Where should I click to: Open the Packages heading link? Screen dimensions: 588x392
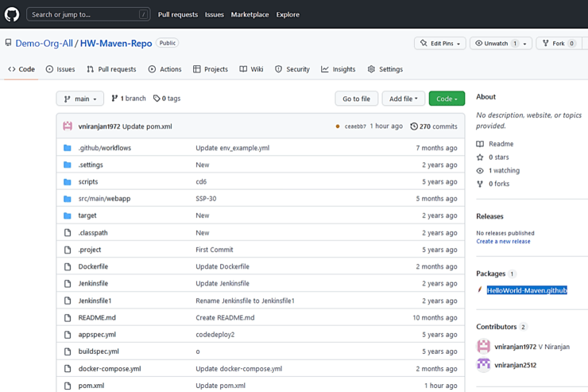pyautogui.click(x=490, y=274)
